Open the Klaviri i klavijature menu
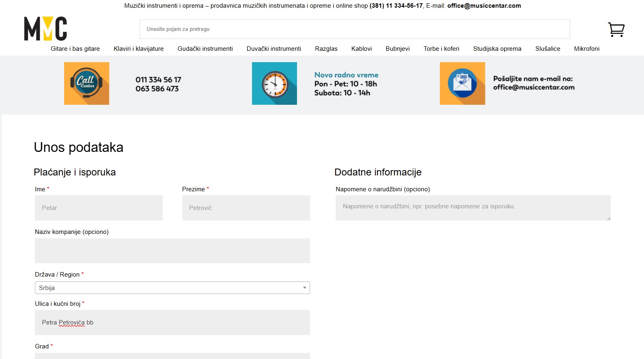The image size is (644, 359). tap(138, 49)
